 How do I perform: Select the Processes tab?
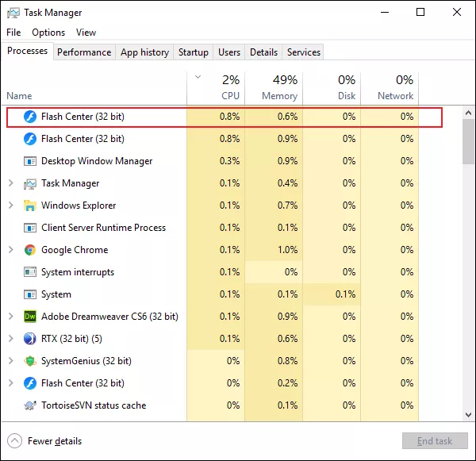(27, 51)
